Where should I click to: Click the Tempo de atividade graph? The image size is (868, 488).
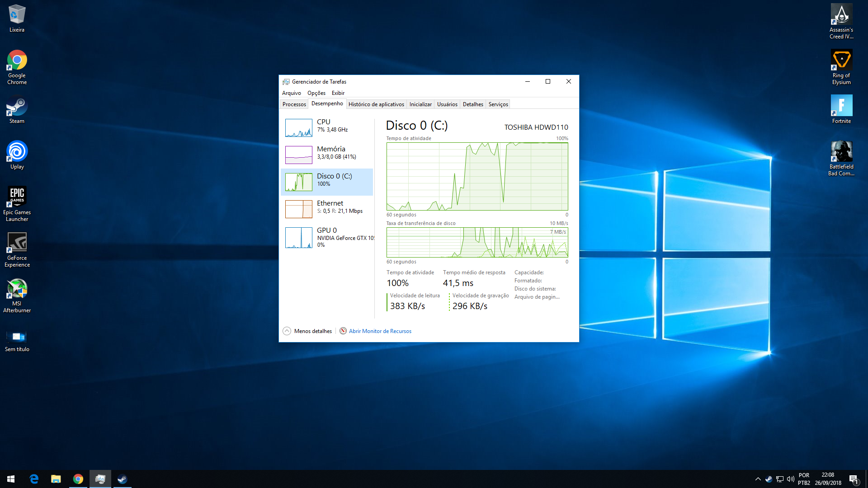pyautogui.click(x=477, y=177)
